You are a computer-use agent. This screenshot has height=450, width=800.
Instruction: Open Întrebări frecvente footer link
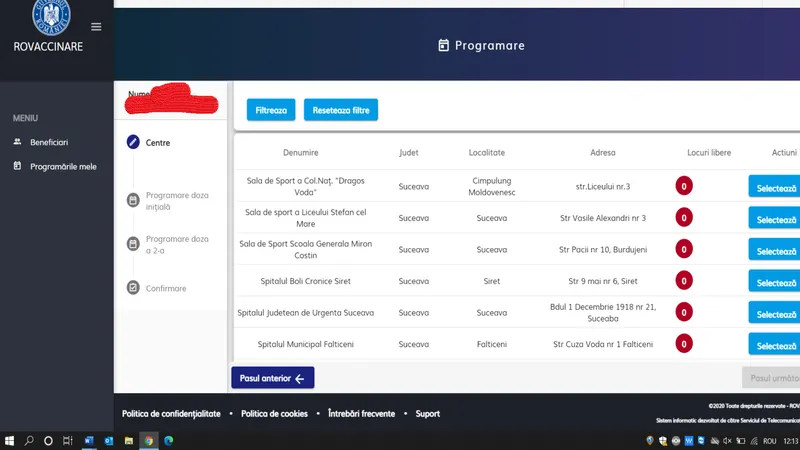point(361,414)
